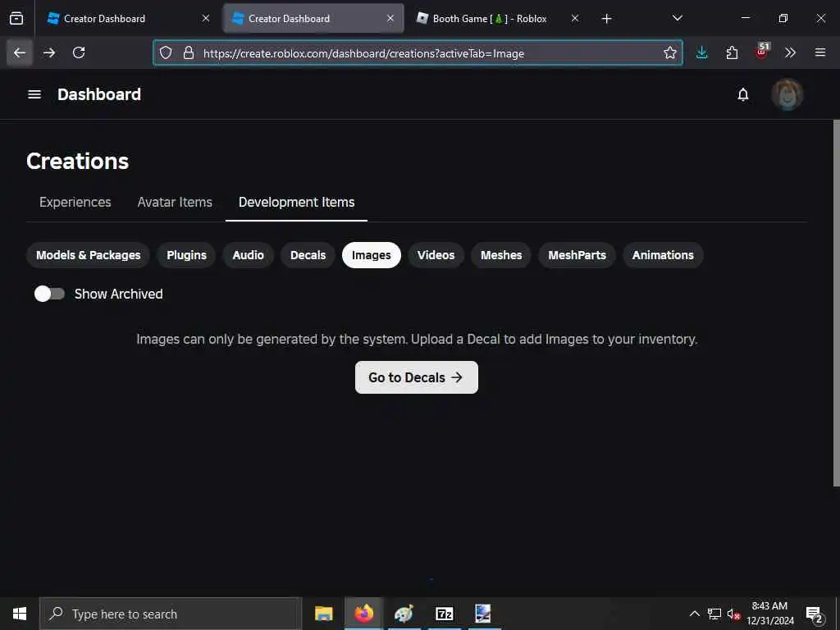The image size is (840, 630).
Task: Filter by Videos
Action: point(436,255)
